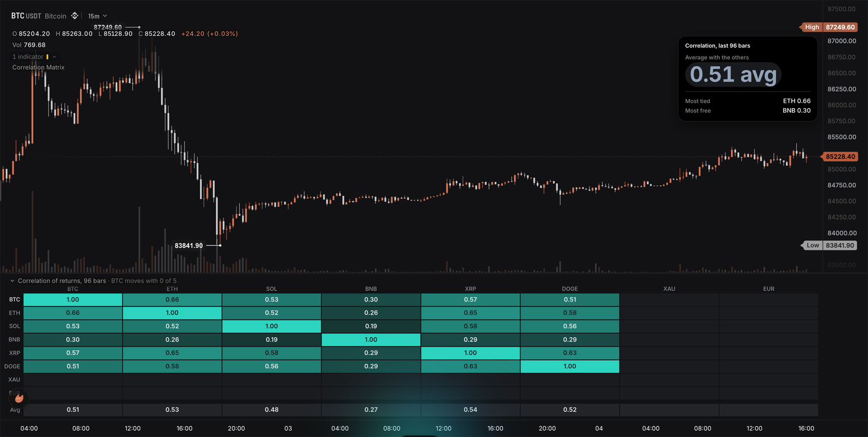This screenshot has height=437, width=868.
Task: Click BTC row, ETH column cell 0.66
Action: pyautogui.click(x=172, y=300)
